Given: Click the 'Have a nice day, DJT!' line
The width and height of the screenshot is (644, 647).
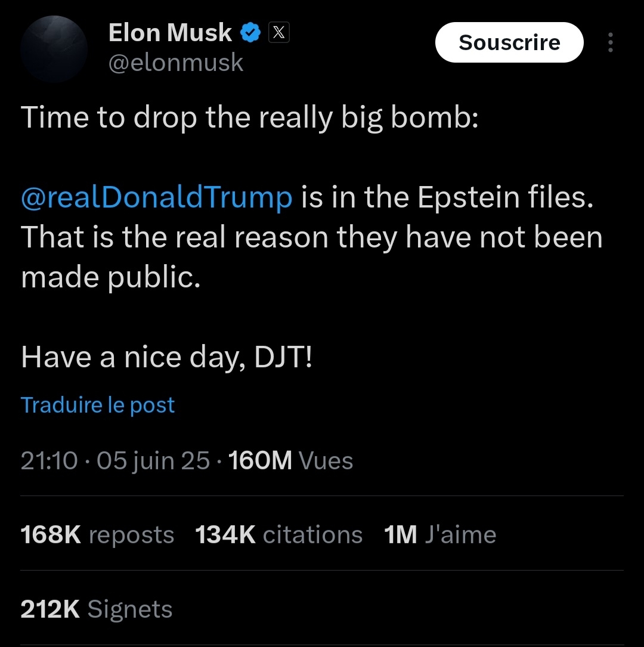Looking at the screenshot, I should 167,357.
